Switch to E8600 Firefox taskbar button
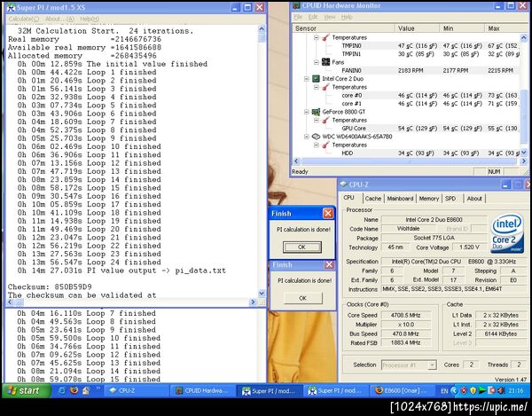The height and width of the screenshot is (416, 532). click(x=402, y=391)
